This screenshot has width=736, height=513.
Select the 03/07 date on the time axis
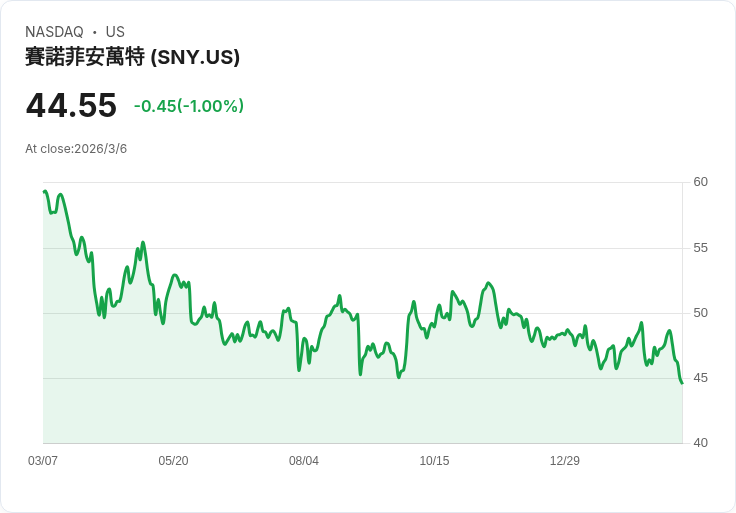tap(43, 461)
